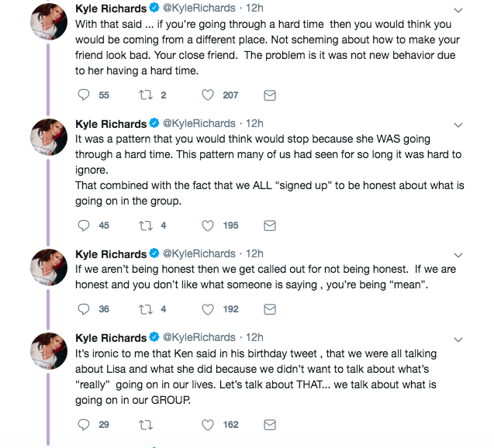Open the dropdown chevron on the last tweet
The width and height of the screenshot is (494, 448).
pyautogui.click(x=458, y=339)
